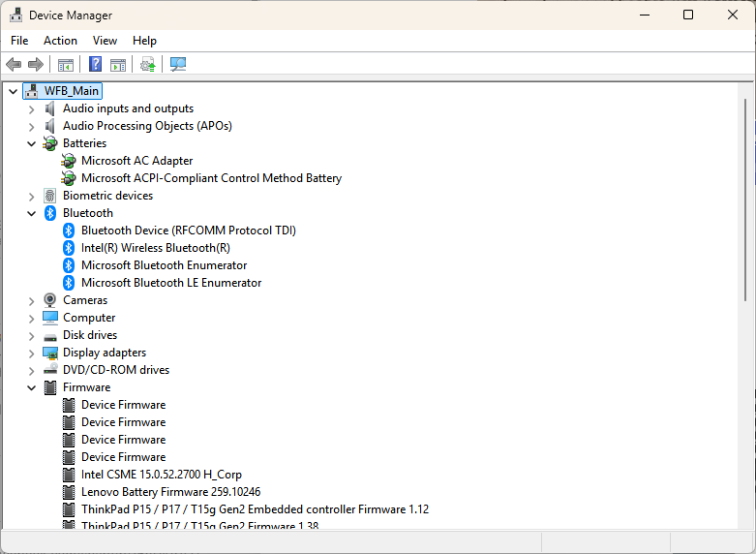The height and width of the screenshot is (554, 756).
Task: Click the Batteries category icon
Action: (x=50, y=143)
